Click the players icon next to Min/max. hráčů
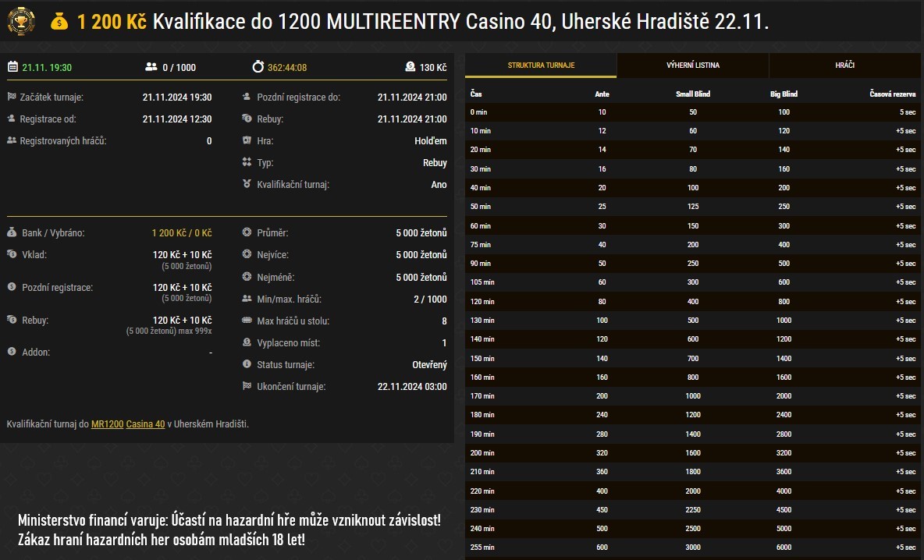The height and width of the screenshot is (560, 924). tap(247, 299)
